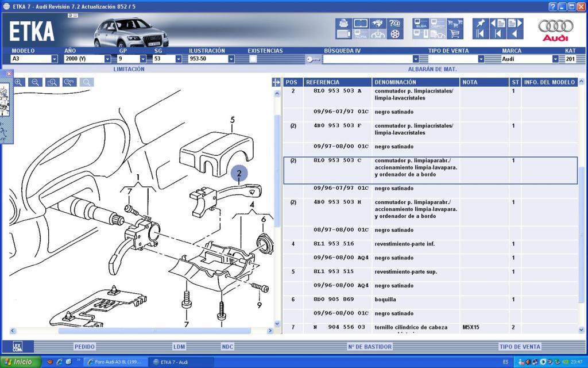Click the DEPOT toolbar icon
This screenshot has height=368, width=588.
coord(438,23)
